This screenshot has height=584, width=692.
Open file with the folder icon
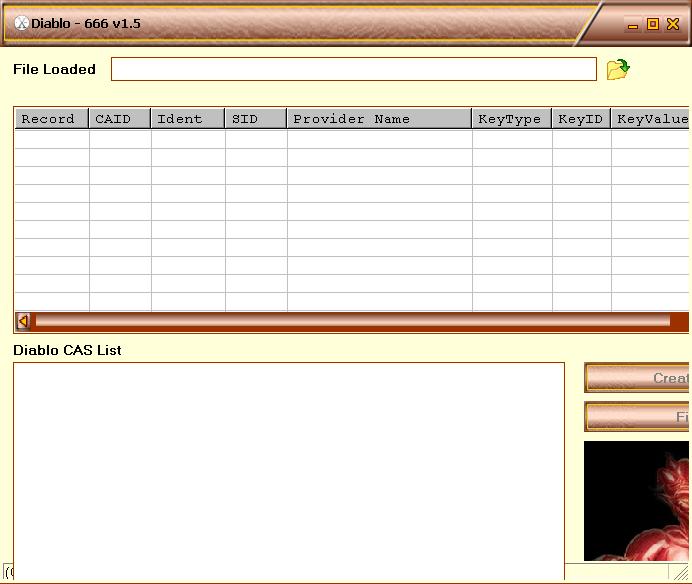click(x=618, y=69)
